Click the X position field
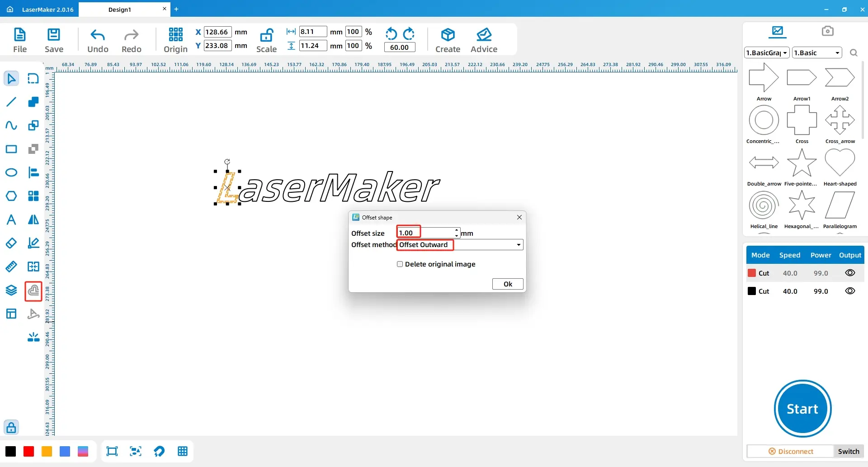868x467 pixels. coord(218,32)
